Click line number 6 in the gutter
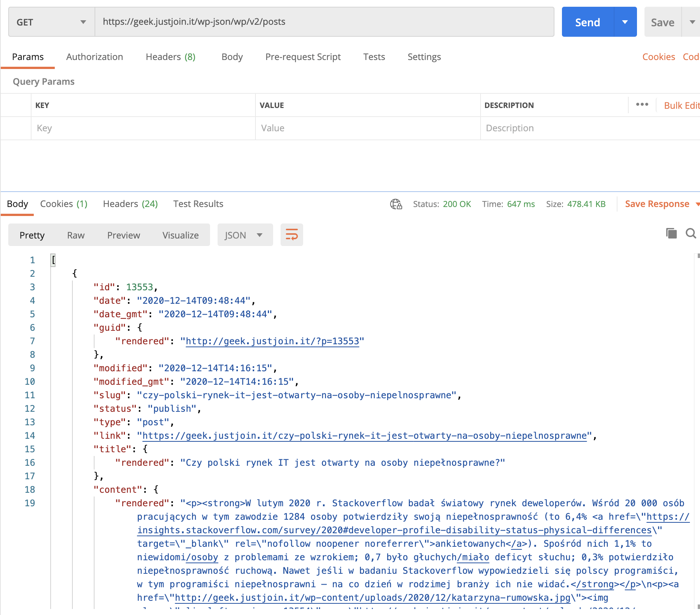700x615 pixels. click(32, 328)
